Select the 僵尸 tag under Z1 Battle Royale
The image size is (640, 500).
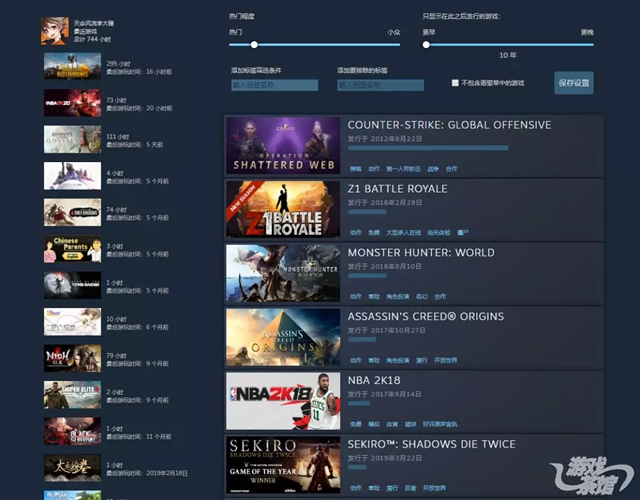point(463,233)
